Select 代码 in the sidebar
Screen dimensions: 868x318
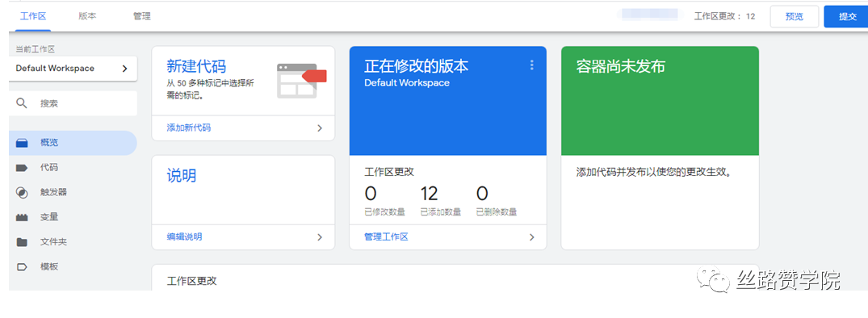[x=73, y=168]
